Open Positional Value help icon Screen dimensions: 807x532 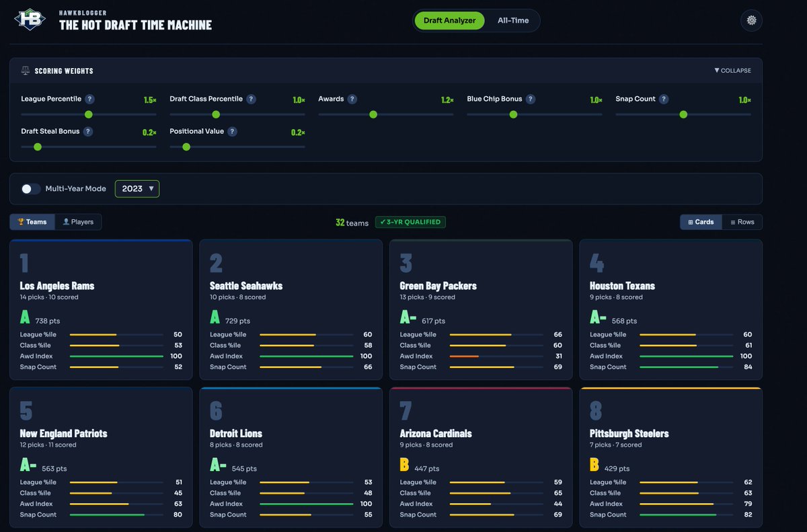pyautogui.click(x=233, y=132)
